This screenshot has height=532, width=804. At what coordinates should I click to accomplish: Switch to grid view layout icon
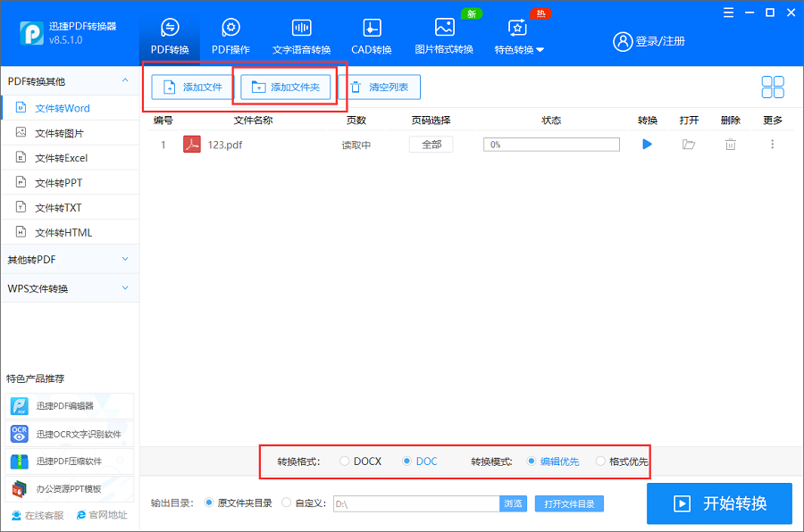pos(773,87)
